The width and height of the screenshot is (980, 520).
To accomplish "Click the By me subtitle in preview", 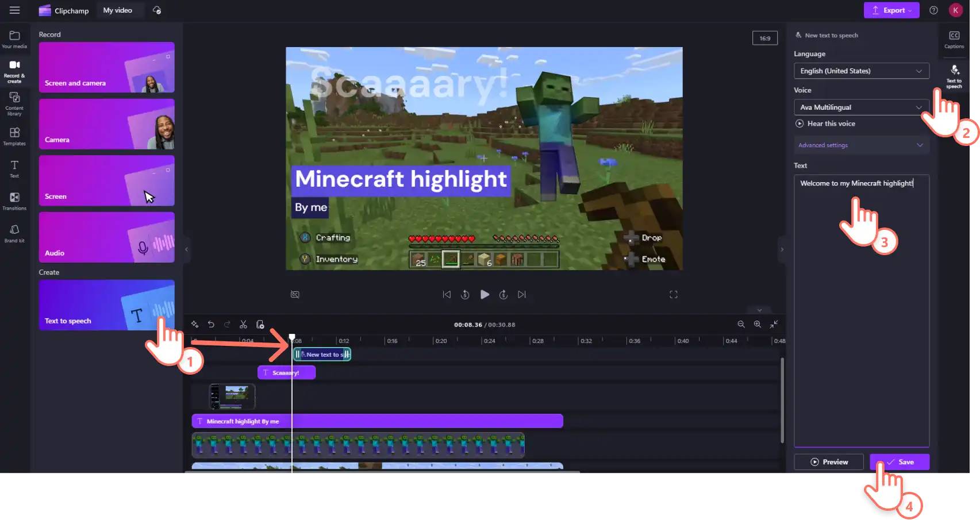I will [x=311, y=207].
